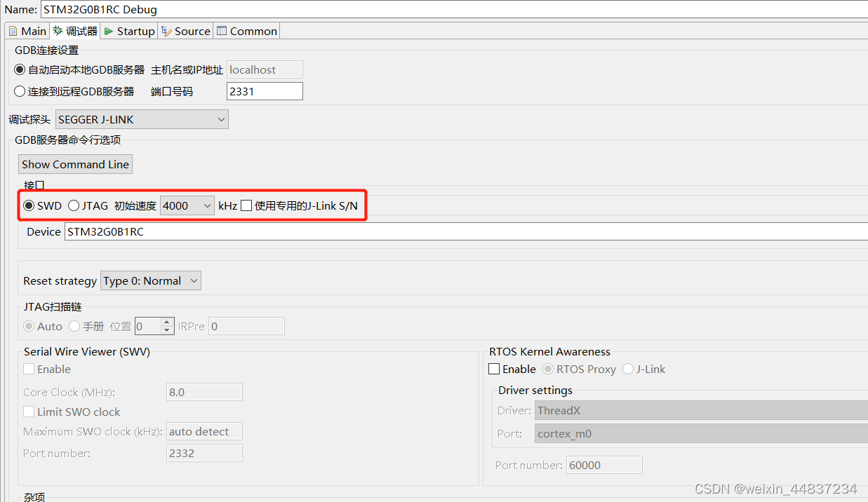Increase 位置 value using the up stepper arrow
The width and height of the screenshot is (868, 502).
[x=167, y=322]
